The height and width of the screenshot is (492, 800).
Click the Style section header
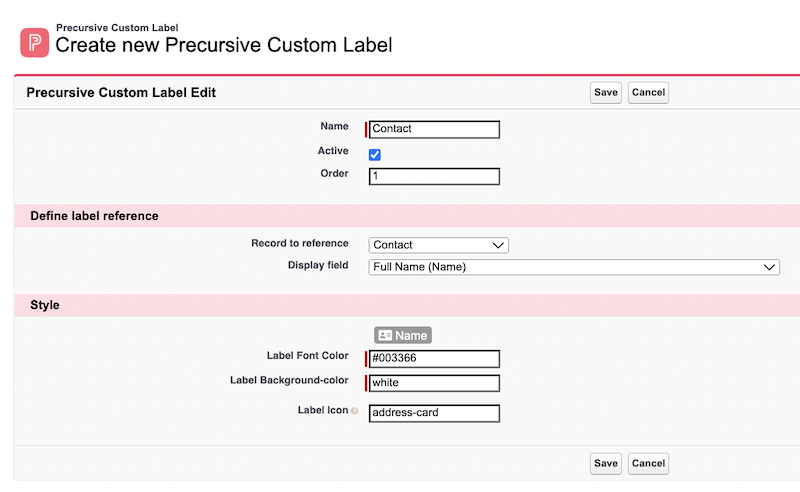[x=407, y=305]
